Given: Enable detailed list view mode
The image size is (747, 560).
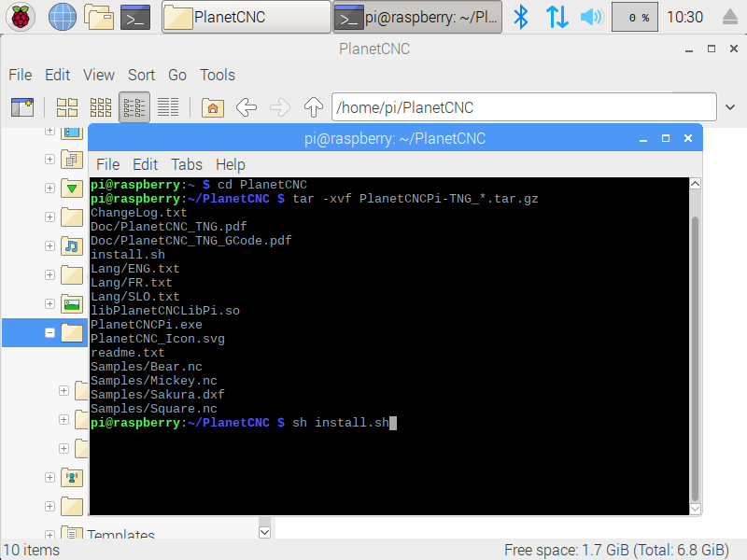Looking at the screenshot, I should coord(168,107).
